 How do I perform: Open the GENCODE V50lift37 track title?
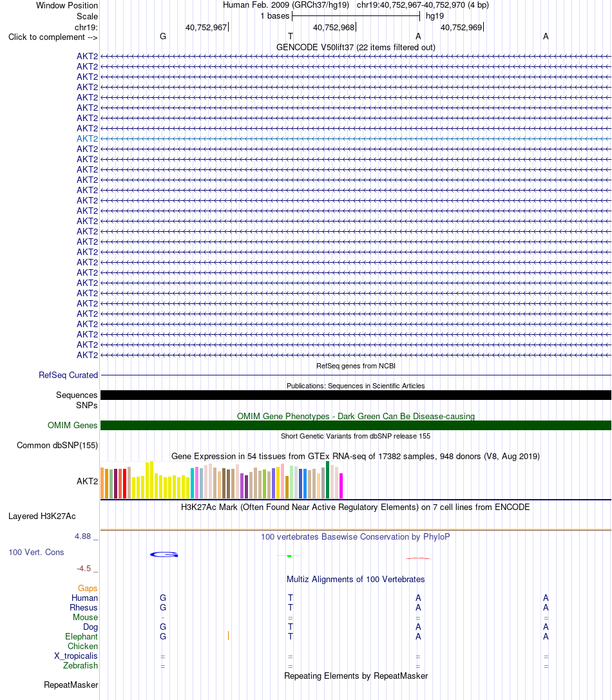[x=356, y=47]
